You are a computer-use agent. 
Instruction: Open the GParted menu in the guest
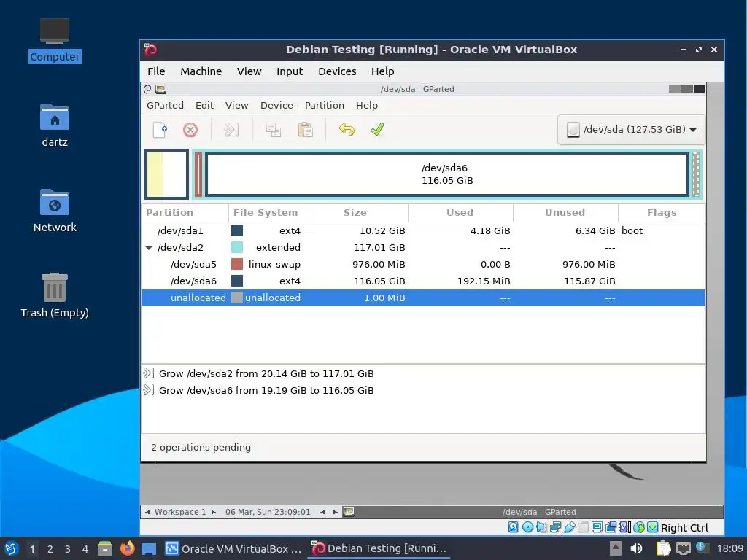click(165, 105)
